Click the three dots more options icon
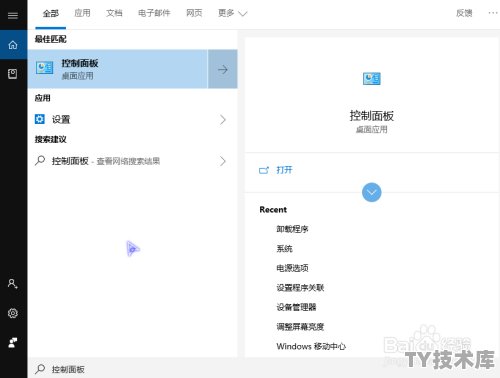500x378 pixels. [x=493, y=13]
